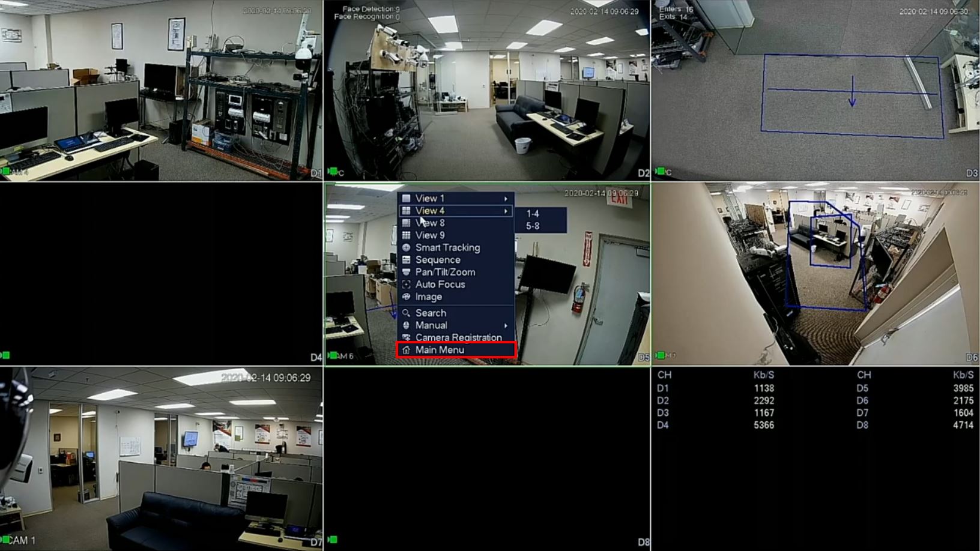980x551 pixels.
Task: Expand the View 4 submenu arrow
Action: (506, 211)
